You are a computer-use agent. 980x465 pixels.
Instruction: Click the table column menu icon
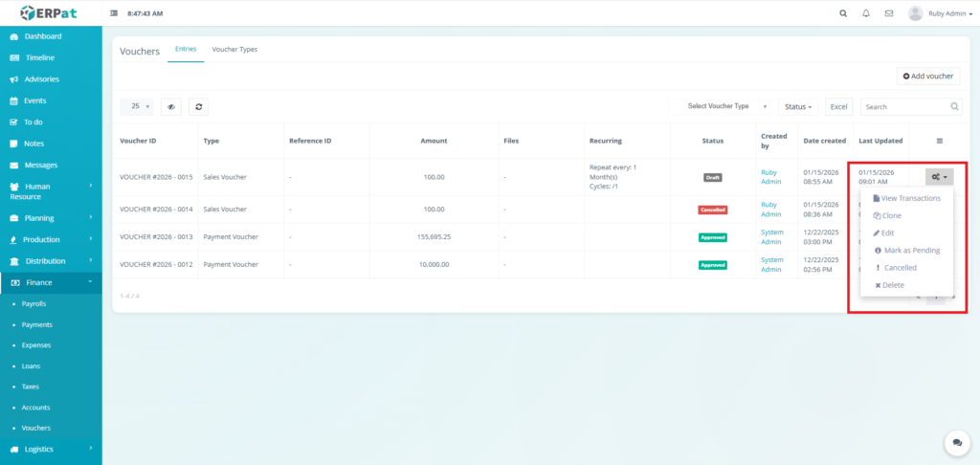[940, 142]
